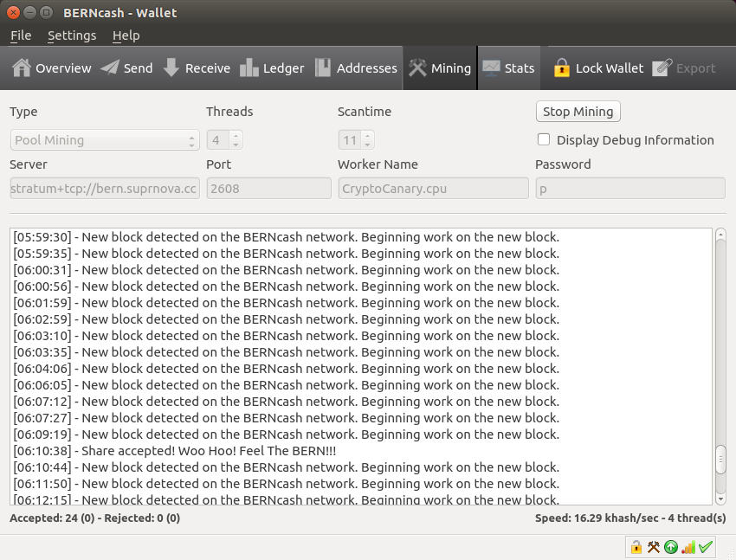This screenshot has width=736, height=560.
Task: Click the green checkmark sync icon
Action: [x=706, y=547]
